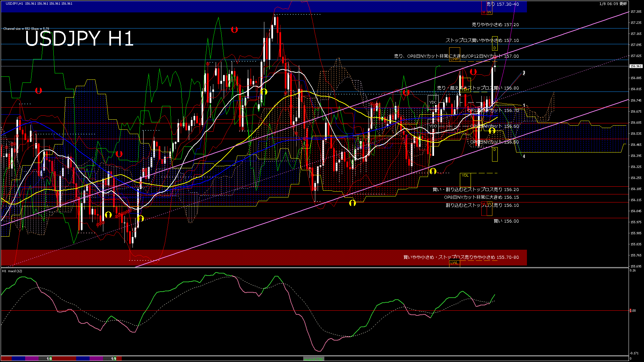This screenshot has height=362, width=644.
Task: Select the YDC label box on the chart
Action: (x=433, y=102)
